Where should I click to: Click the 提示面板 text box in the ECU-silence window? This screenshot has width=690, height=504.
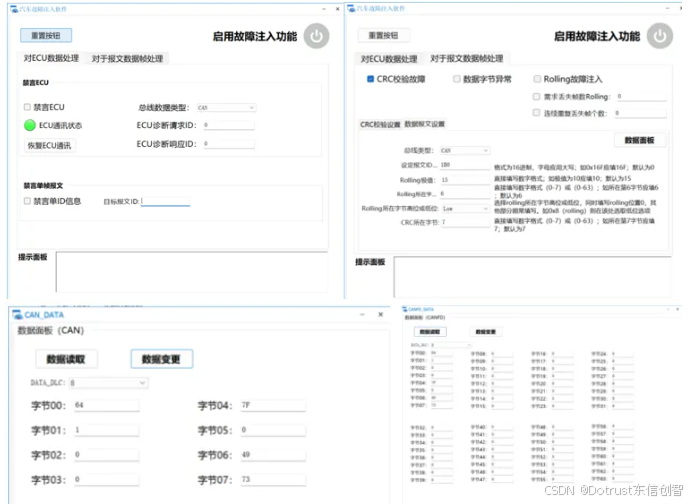coord(191,272)
